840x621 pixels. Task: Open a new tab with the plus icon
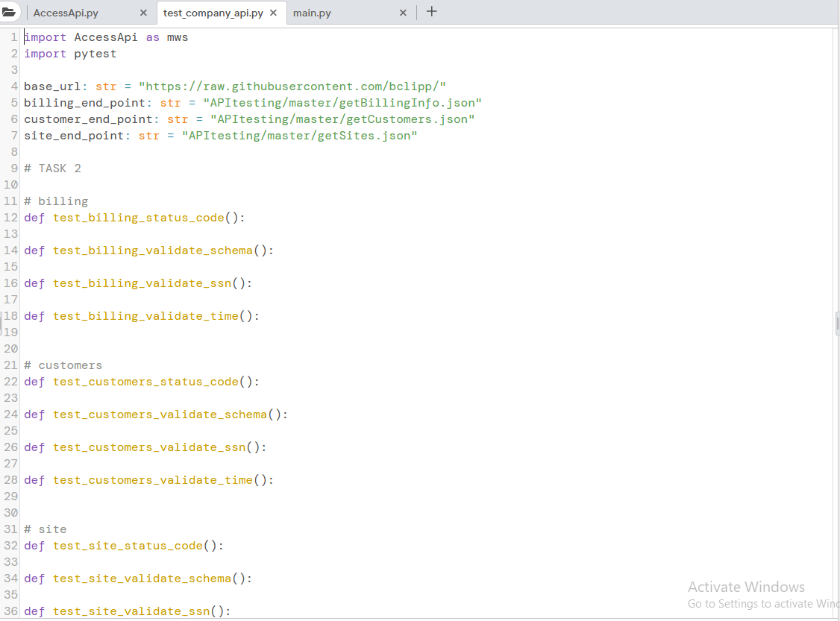pyautogui.click(x=431, y=11)
